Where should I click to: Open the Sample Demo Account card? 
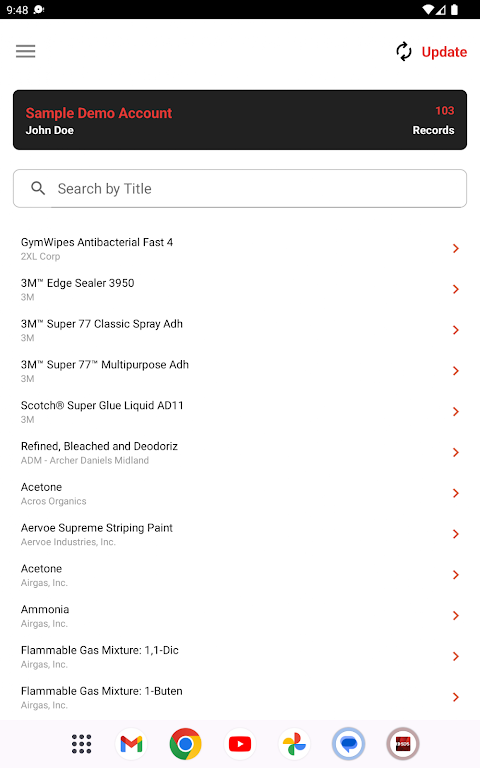[x=240, y=120]
